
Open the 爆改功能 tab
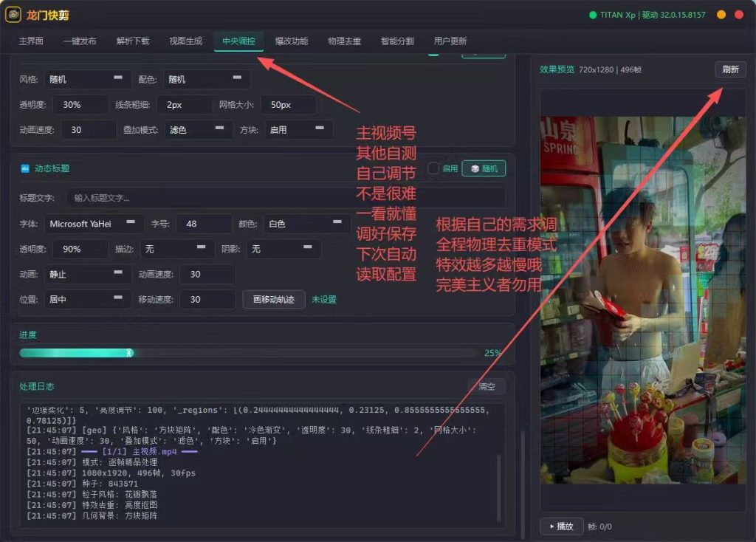pos(292,41)
